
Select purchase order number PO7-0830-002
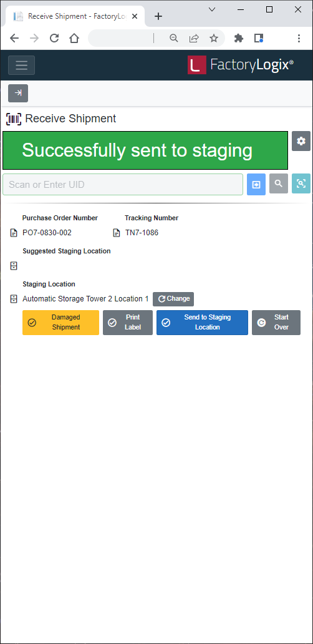(47, 233)
